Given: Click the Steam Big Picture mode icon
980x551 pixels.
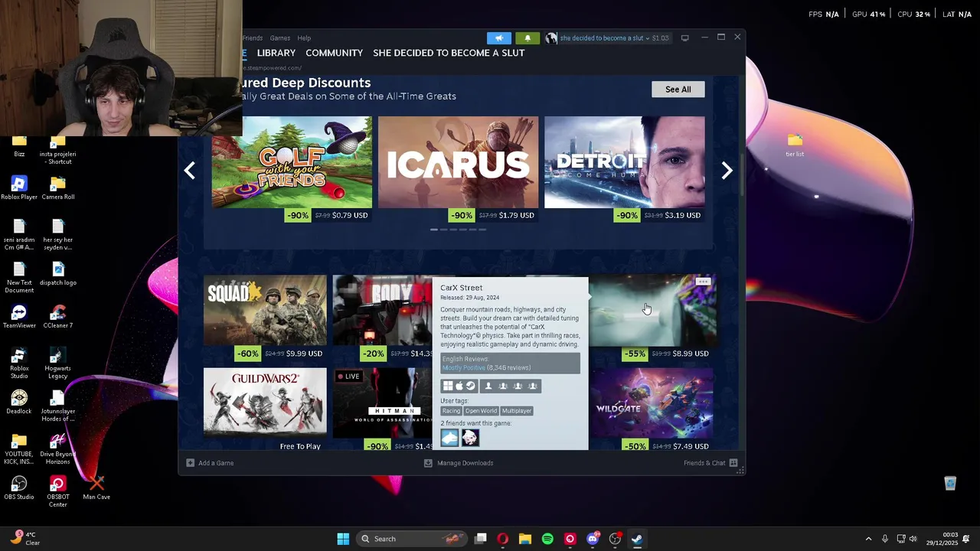Looking at the screenshot, I should pos(685,37).
